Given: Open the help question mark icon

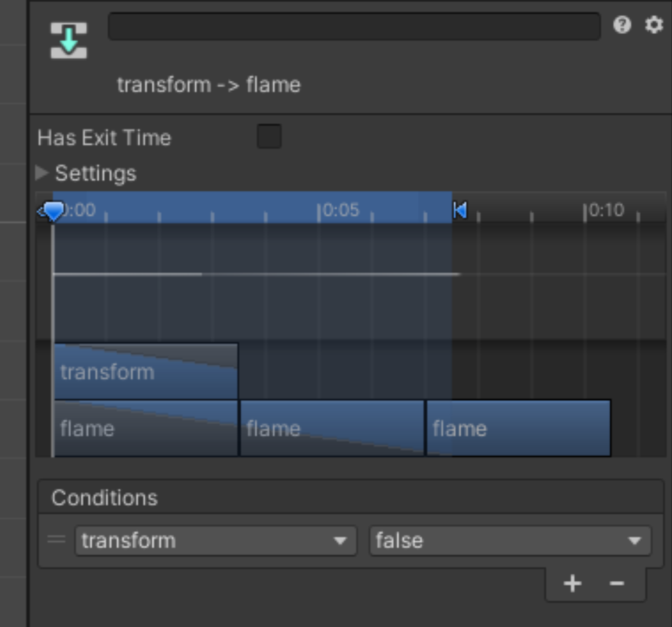Looking at the screenshot, I should [x=622, y=25].
